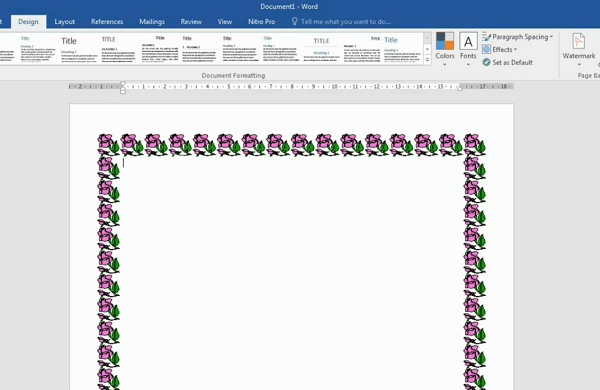The width and height of the screenshot is (600, 390).
Task: Click the lightbulb Tell me icon
Action: [x=294, y=21]
